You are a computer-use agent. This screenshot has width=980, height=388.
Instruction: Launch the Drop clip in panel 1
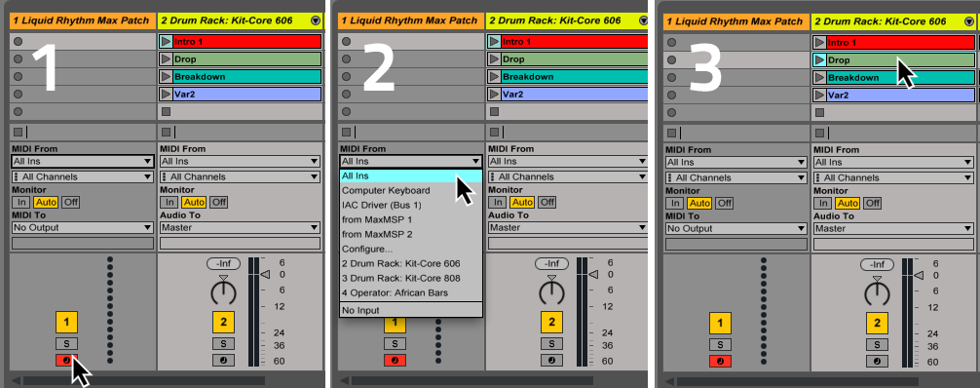[167, 59]
